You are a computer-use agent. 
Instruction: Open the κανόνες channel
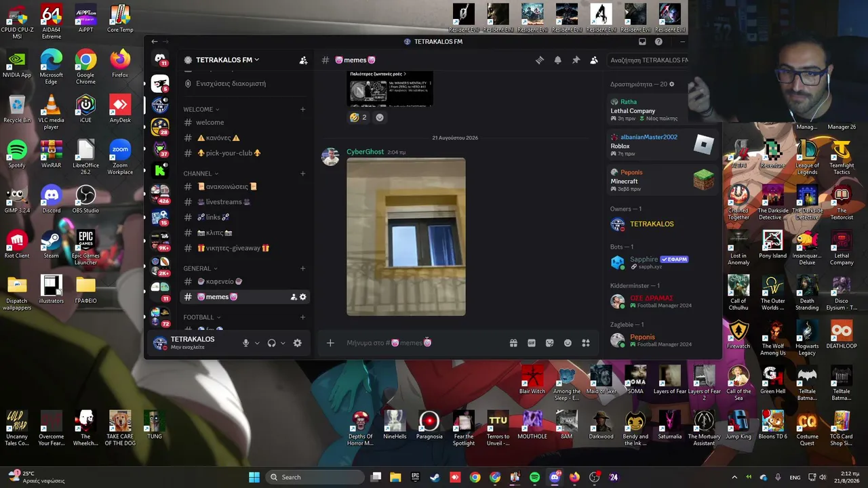(x=244, y=138)
